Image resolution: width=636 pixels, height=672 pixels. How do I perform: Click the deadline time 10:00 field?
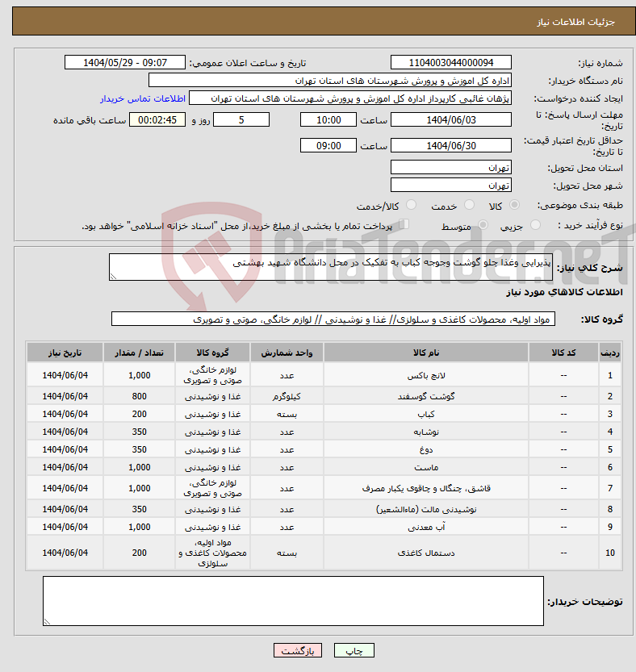tap(328, 119)
